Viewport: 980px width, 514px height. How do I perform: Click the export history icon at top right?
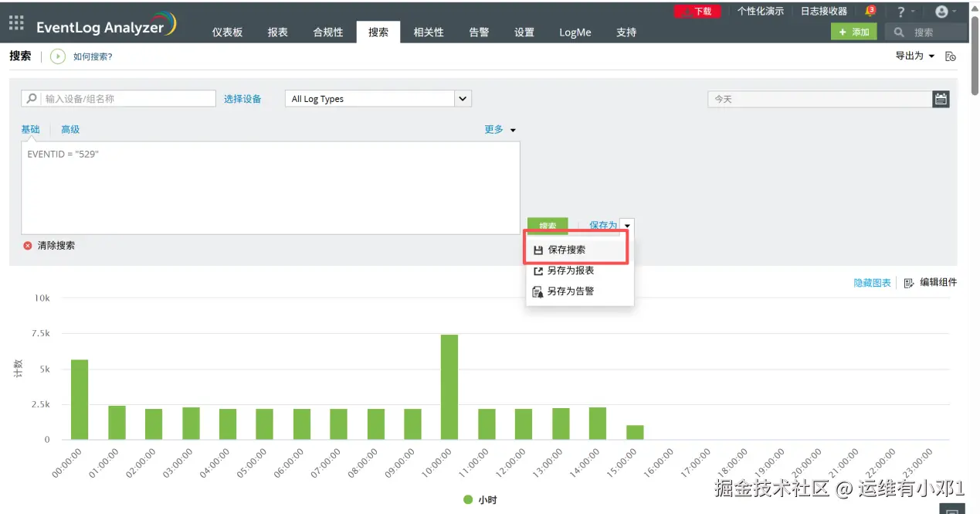pos(951,56)
